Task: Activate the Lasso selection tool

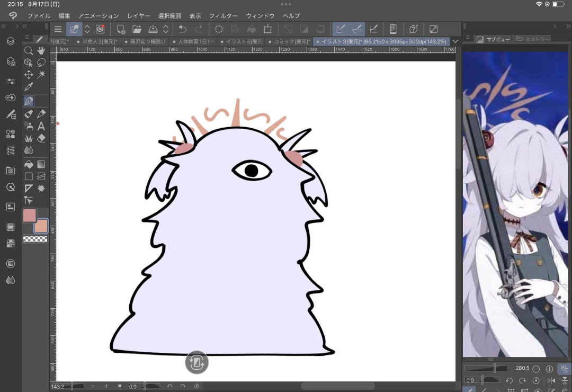Action: click(x=41, y=63)
